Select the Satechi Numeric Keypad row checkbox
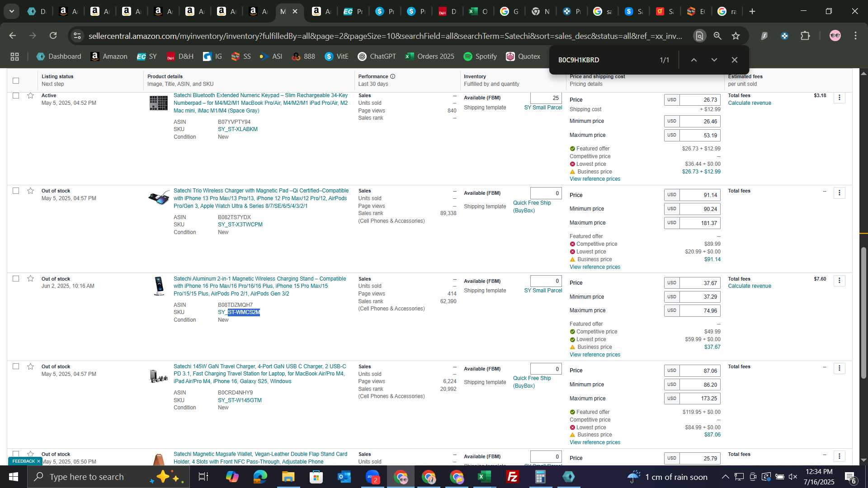The width and height of the screenshot is (868, 488). [x=16, y=95]
